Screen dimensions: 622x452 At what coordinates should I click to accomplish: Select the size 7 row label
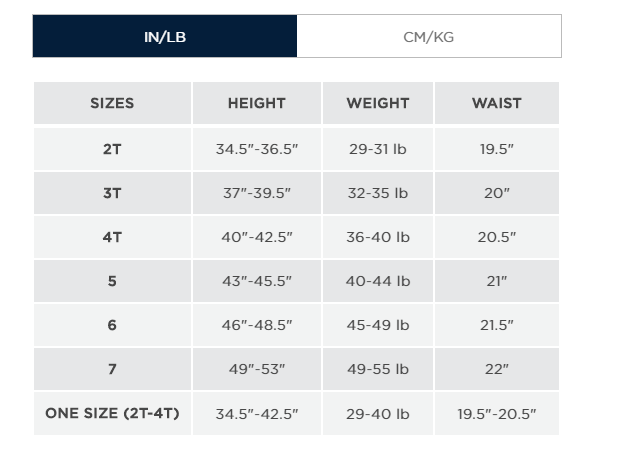point(112,369)
